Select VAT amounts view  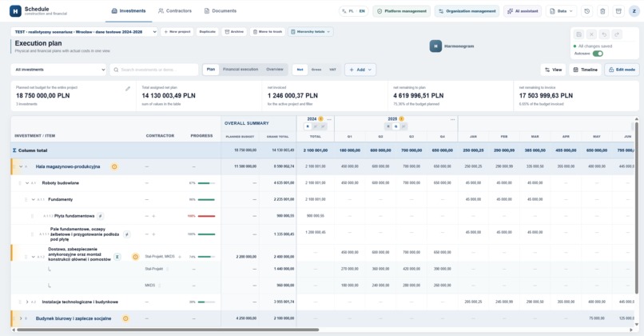pos(332,70)
